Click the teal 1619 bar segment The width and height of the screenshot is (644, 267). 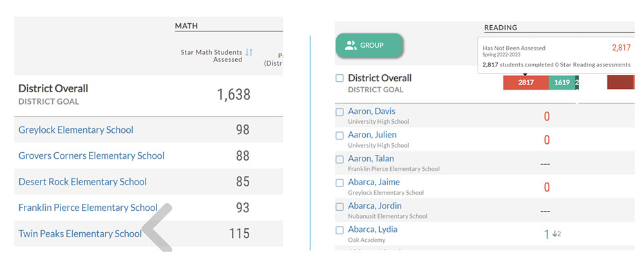coord(561,83)
